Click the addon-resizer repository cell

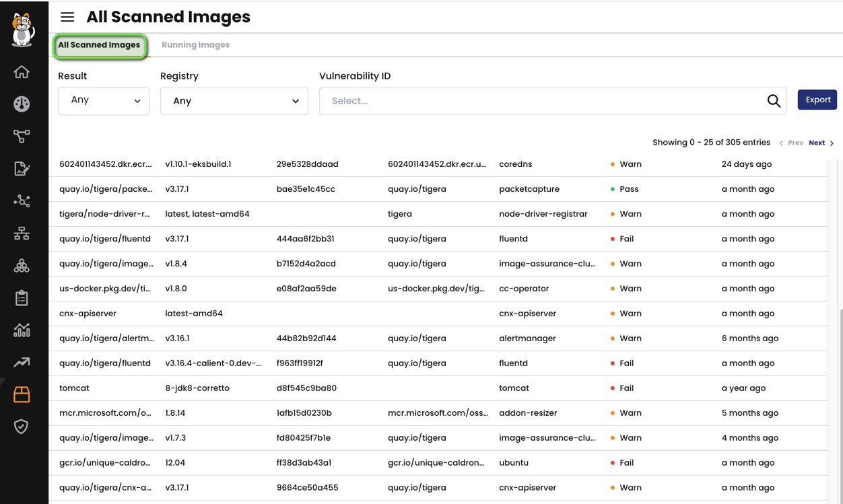point(528,413)
